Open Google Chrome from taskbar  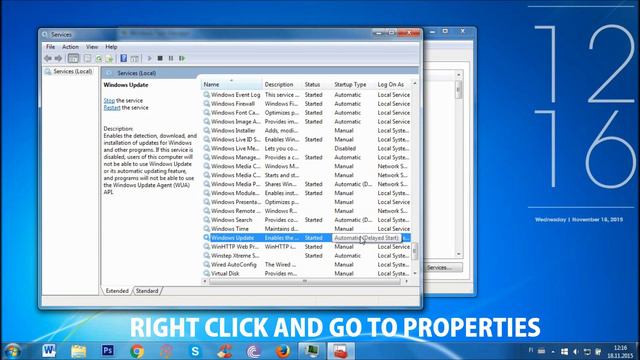pyautogui.click(x=137, y=351)
